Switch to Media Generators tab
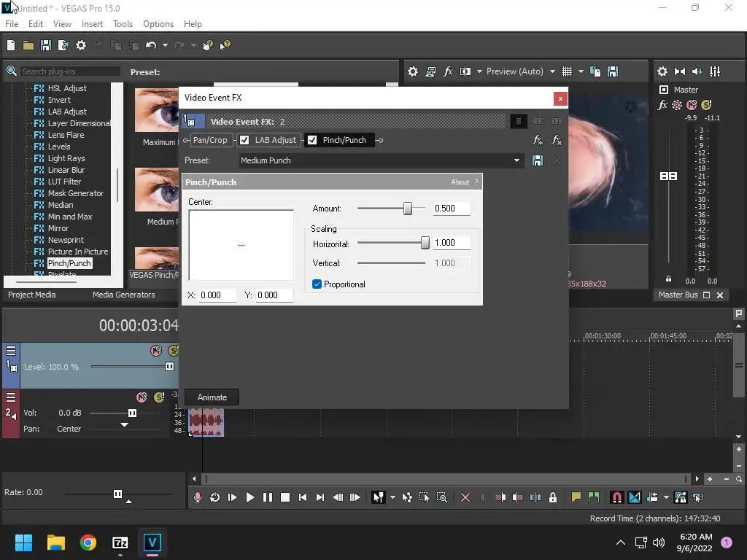The width and height of the screenshot is (747, 560). pyautogui.click(x=124, y=295)
